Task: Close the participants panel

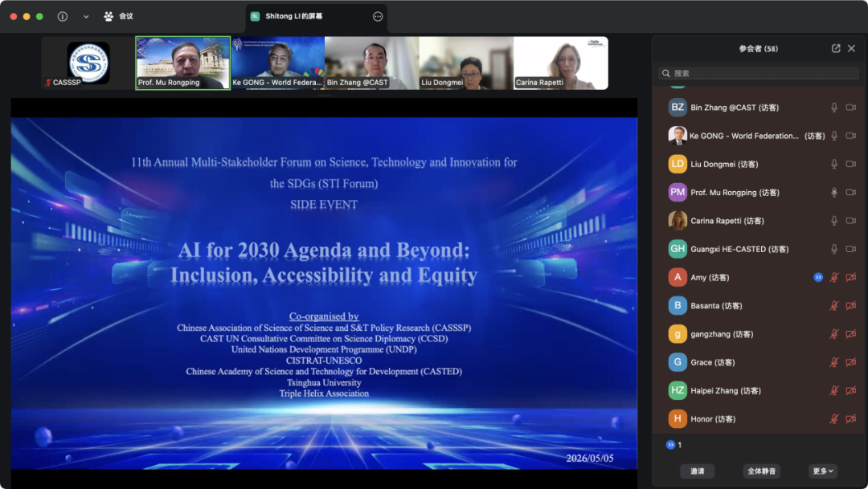Action: click(851, 49)
